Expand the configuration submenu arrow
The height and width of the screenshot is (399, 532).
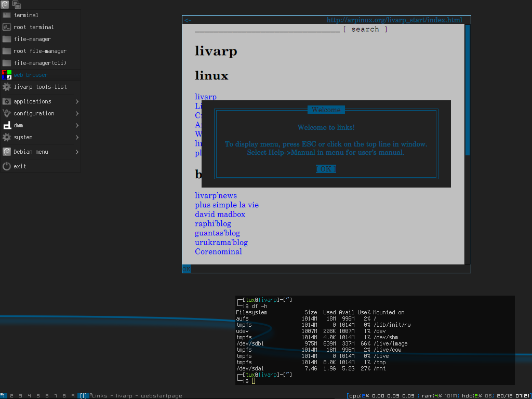(x=77, y=113)
